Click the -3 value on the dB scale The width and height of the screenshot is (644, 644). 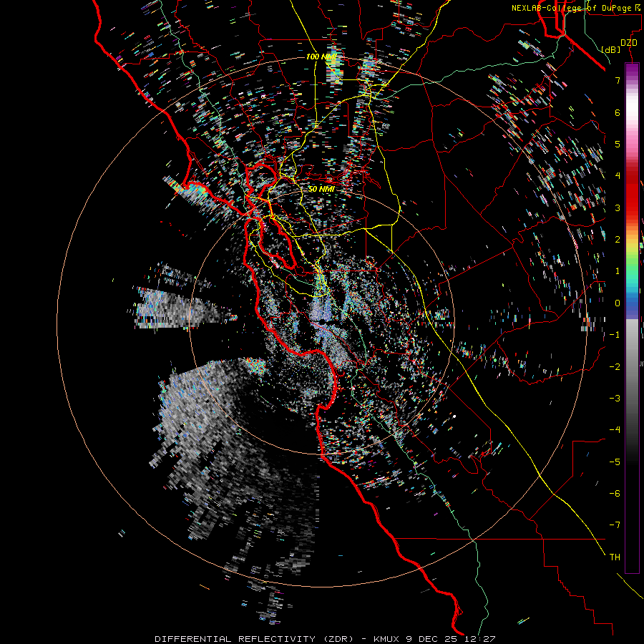pyautogui.click(x=615, y=399)
